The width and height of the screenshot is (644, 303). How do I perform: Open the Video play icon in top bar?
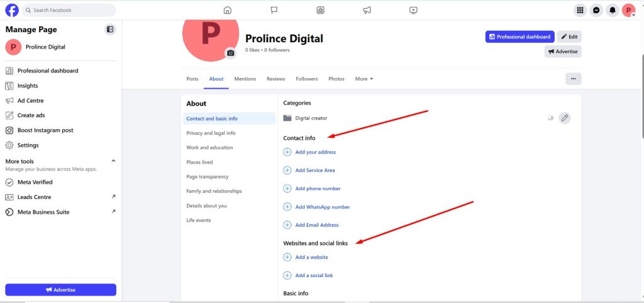pyautogui.click(x=414, y=10)
